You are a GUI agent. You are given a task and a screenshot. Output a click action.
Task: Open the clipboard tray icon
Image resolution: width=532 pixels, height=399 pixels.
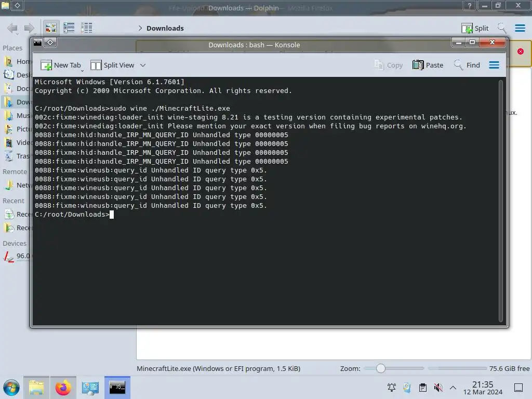[x=423, y=387]
